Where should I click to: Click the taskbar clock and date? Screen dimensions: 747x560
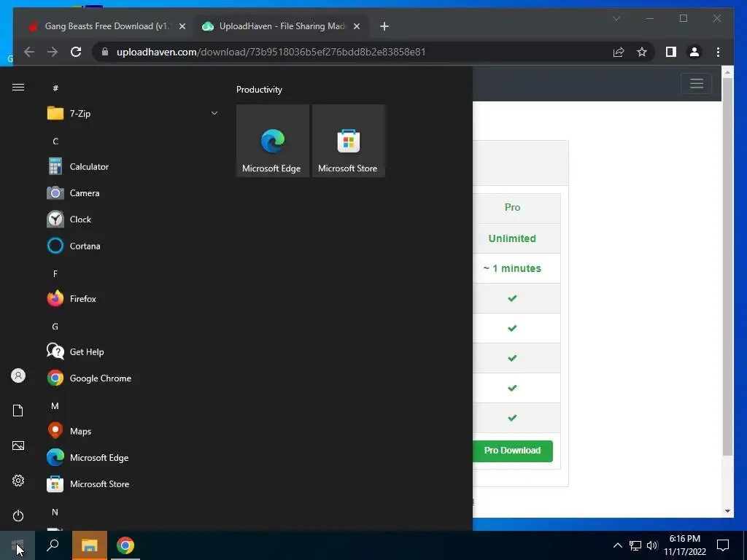point(684,545)
